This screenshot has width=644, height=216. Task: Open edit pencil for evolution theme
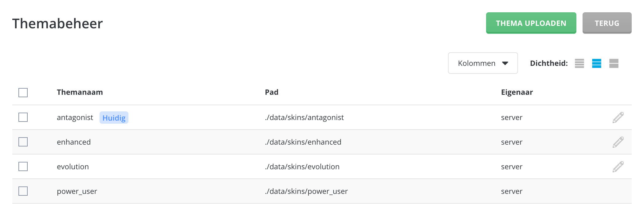[618, 167]
